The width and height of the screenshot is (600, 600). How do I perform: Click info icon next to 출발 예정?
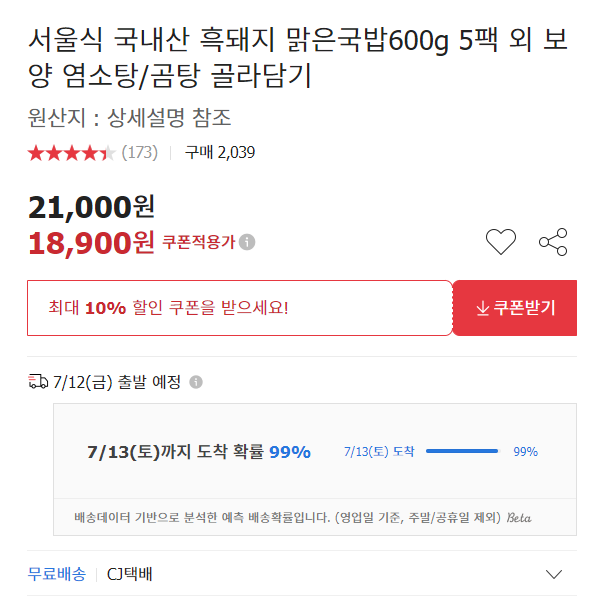click(196, 382)
